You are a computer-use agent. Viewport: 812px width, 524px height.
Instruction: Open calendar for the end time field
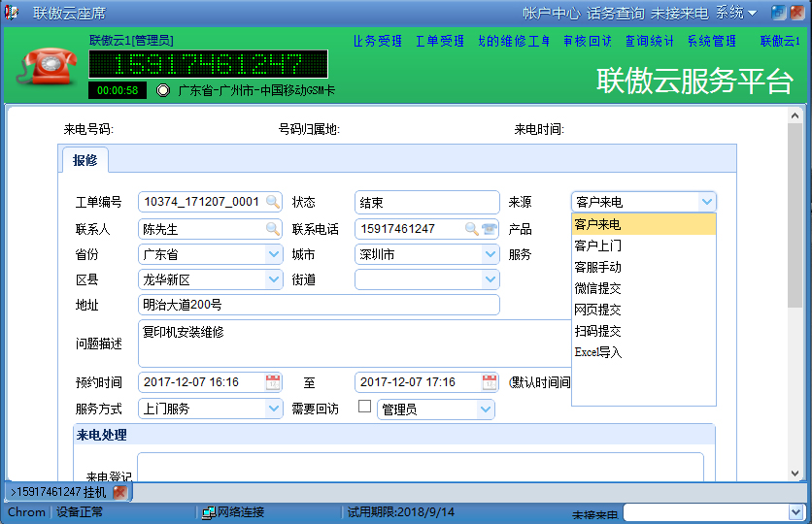pyautogui.click(x=490, y=382)
